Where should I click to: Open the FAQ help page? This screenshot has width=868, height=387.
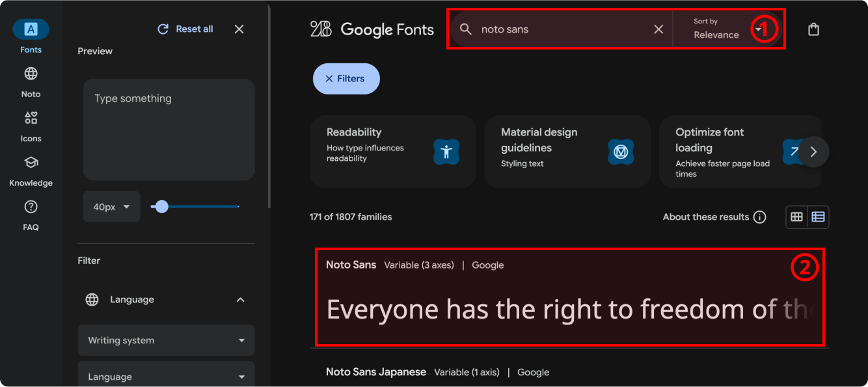click(x=31, y=207)
